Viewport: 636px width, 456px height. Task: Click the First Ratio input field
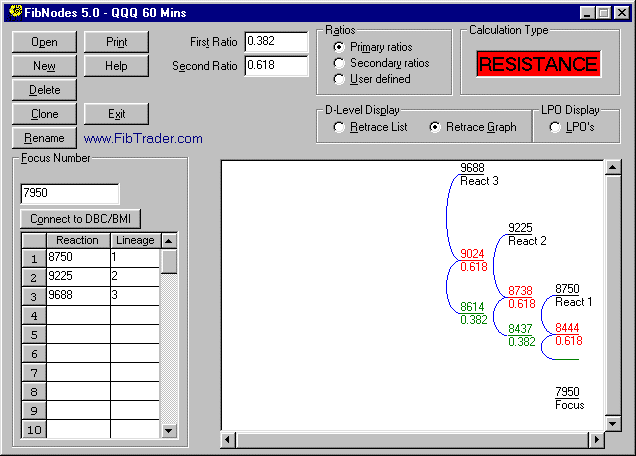click(x=276, y=41)
